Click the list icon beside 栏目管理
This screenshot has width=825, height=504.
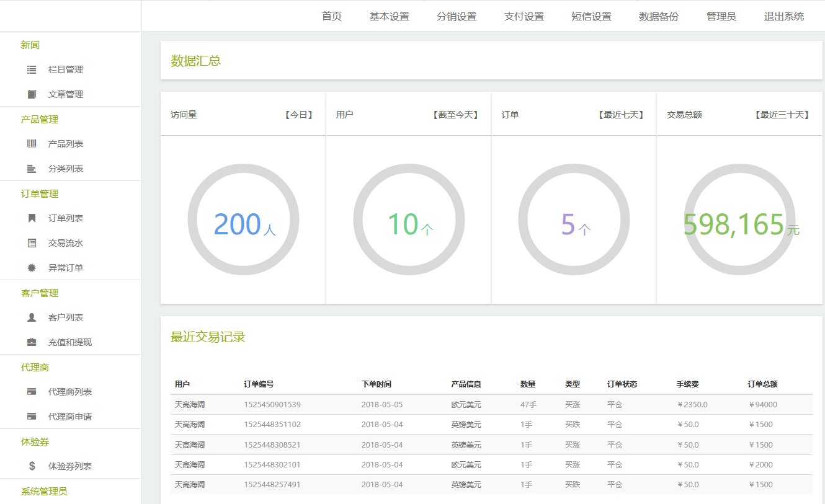coord(32,69)
